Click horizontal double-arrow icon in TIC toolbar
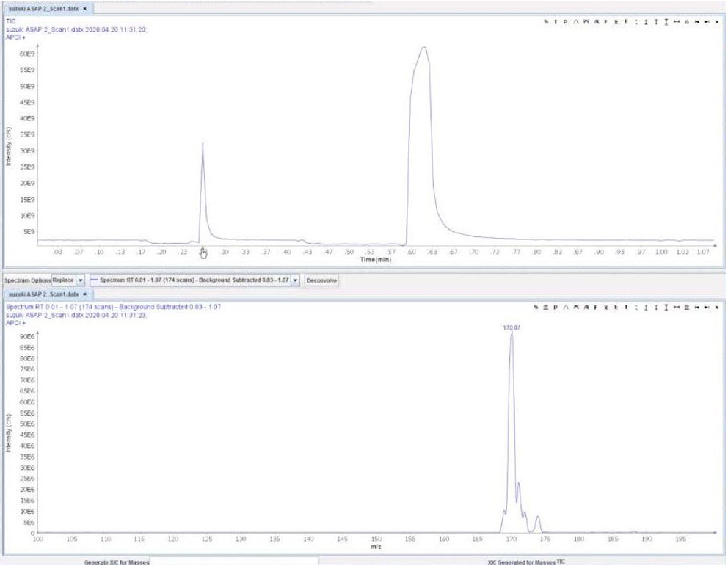Image resolution: width=728 pixels, height=566 pixels. [675, 22]
